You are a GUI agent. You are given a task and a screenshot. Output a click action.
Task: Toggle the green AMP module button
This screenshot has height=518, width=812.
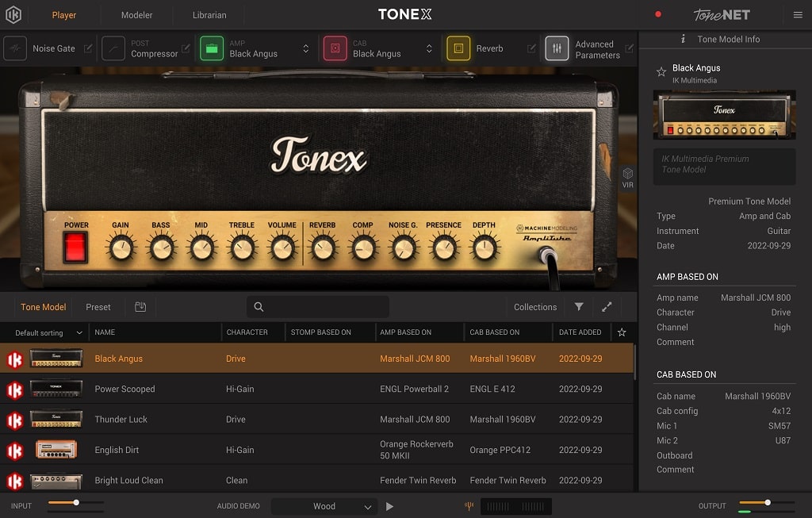click(212, 48)
